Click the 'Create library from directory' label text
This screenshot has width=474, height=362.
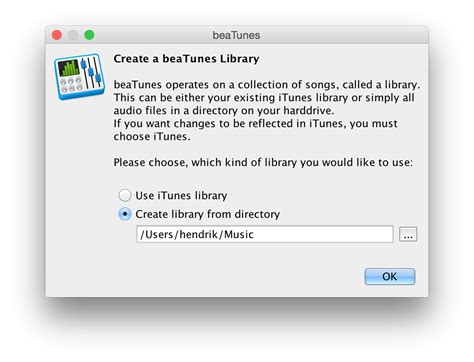(x=208, y=214)
